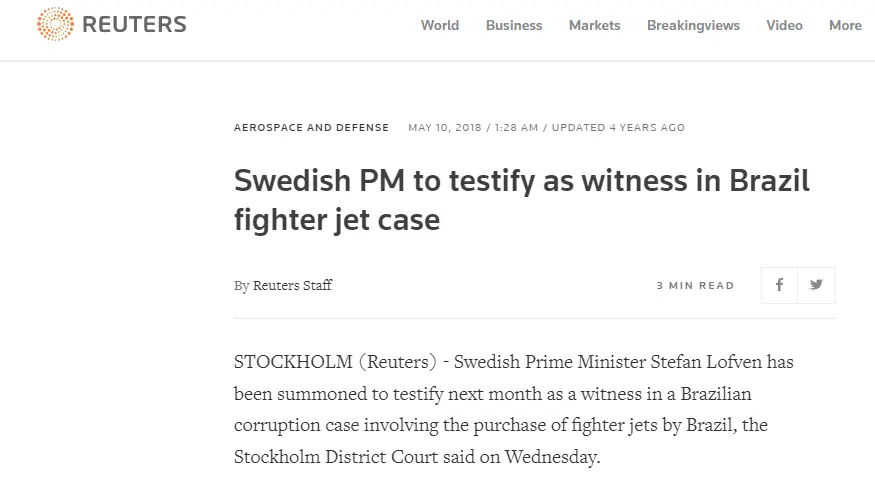Screen dimensions: 875x485
Task: Select Video in the top navigation
Action: [784, 26]
